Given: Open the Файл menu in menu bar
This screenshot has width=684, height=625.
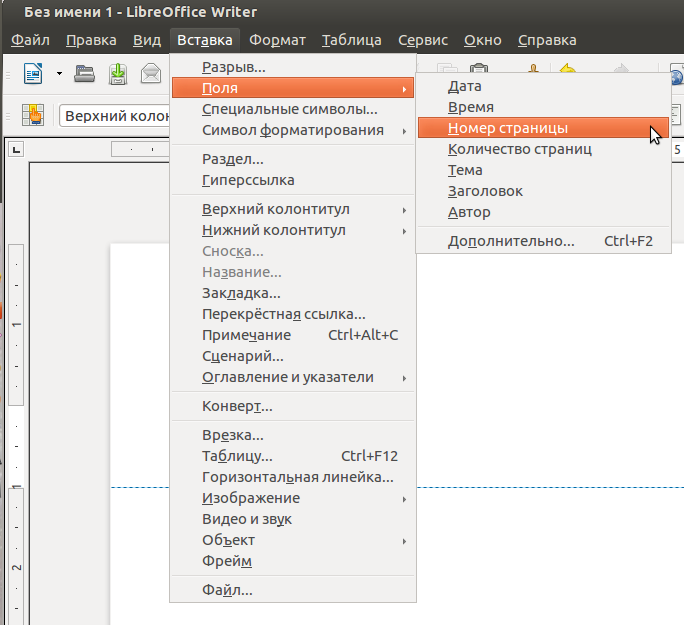Looking at the screenshot, I should pyautogui.click(x=30, y=40).
